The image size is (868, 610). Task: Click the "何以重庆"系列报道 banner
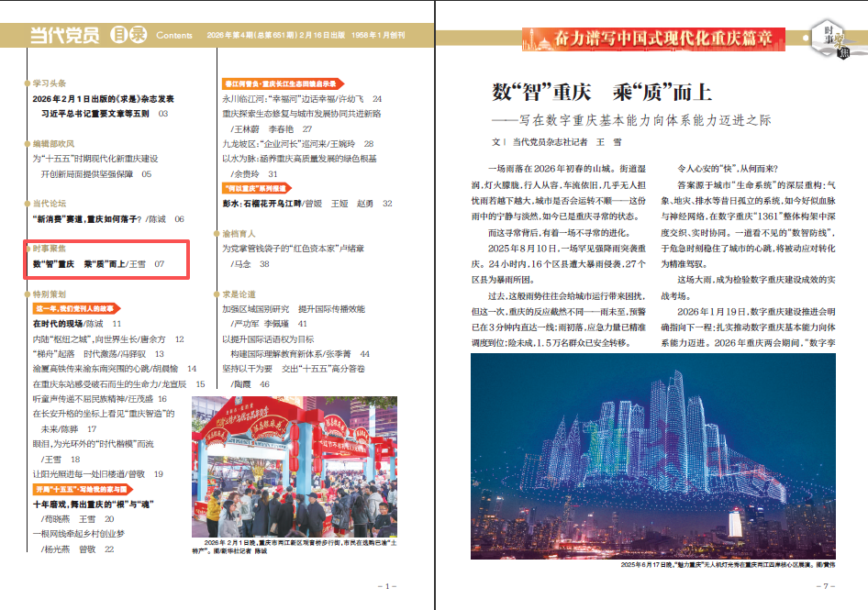(x=257, y=187)
